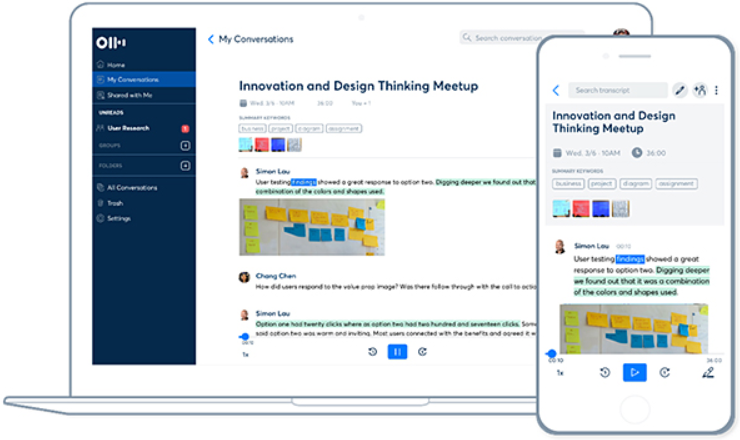The height and width of the screenshot is (440, 740).
Task: Click Simon Lau's avatar on first laptop entry
Action: coord(244,173)
